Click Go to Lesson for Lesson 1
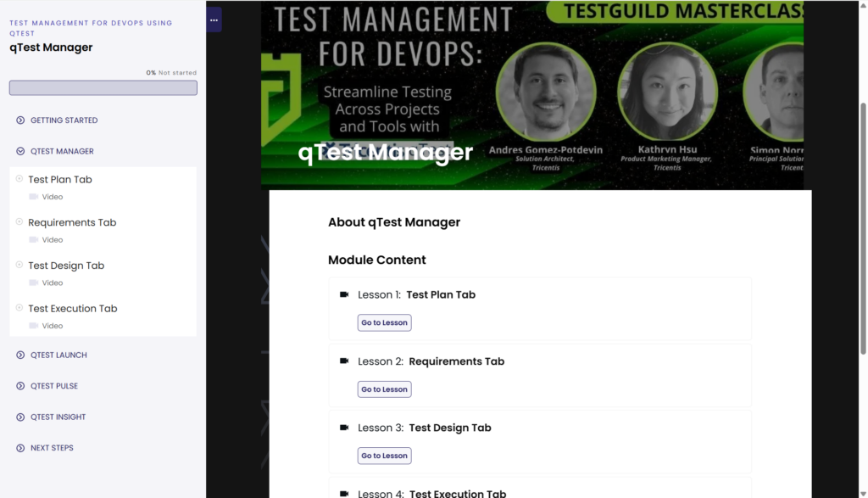Viewport: 868px width, 498px height. pyautogui.click(x=384, y=322)
